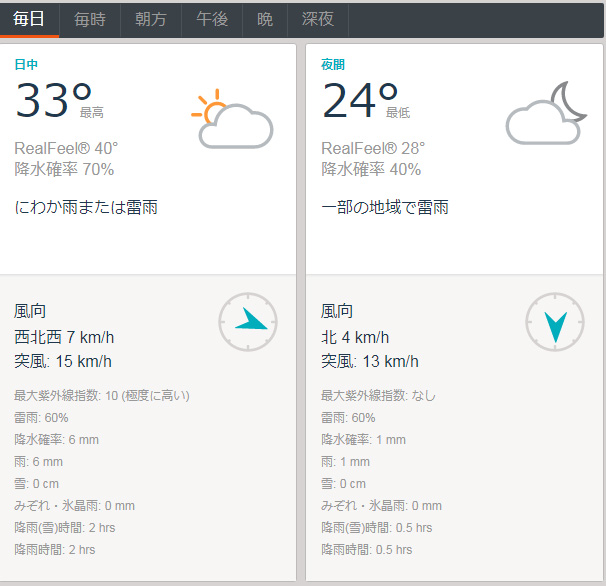This screenshot has width=606, height=586.
Task: Select the 晩 tab
Action: point(264,20)
